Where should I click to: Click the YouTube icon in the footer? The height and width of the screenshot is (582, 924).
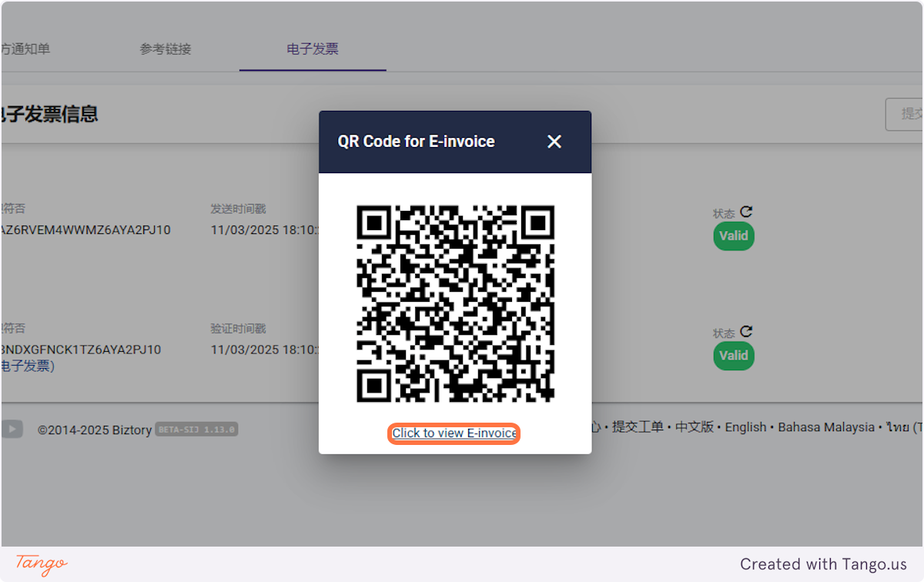pos(12,429)
